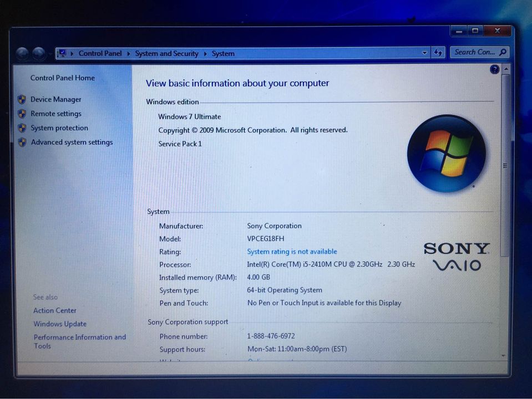
Task: Click the copyright 2009 Microsoft line
Action: click(x=253, y=130)
